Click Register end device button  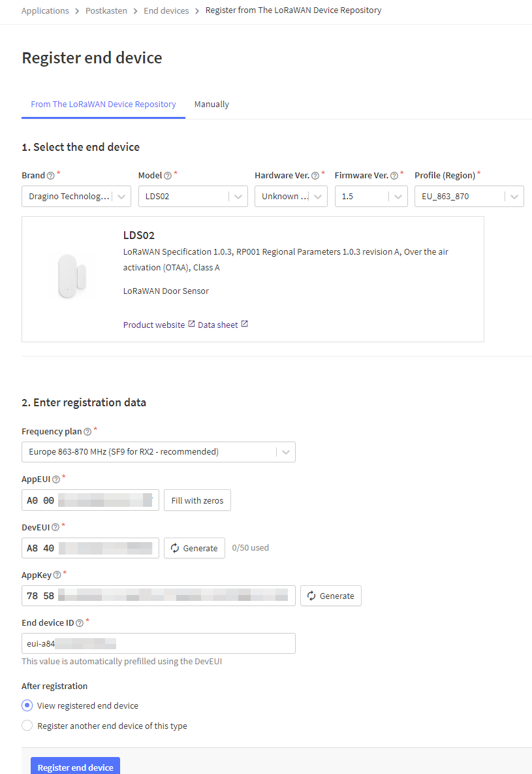tap(76, 767)
